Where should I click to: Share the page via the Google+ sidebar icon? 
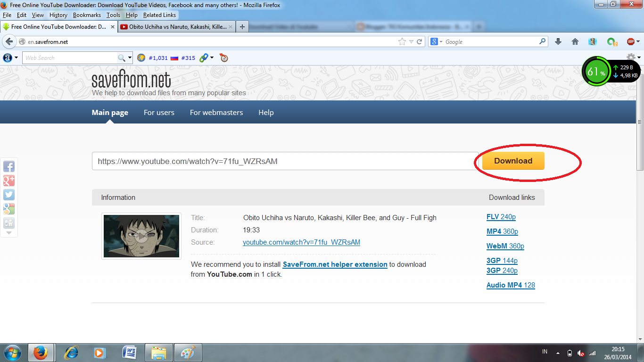point(9,181)
